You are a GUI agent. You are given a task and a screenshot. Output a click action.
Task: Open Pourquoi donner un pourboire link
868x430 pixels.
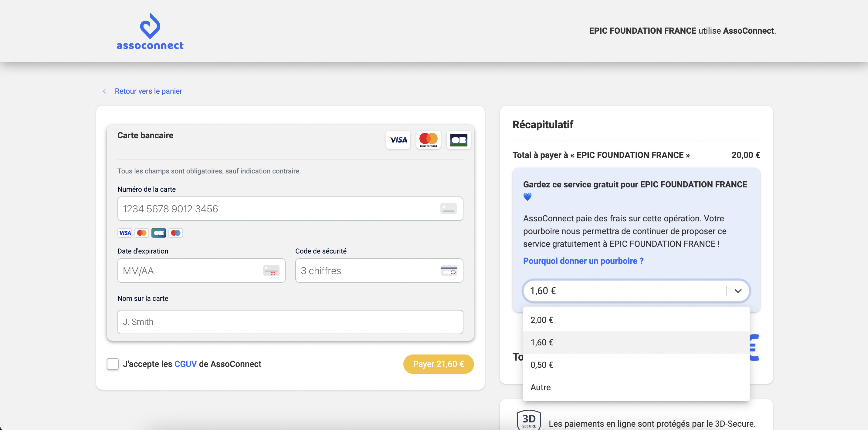[583, 261]
